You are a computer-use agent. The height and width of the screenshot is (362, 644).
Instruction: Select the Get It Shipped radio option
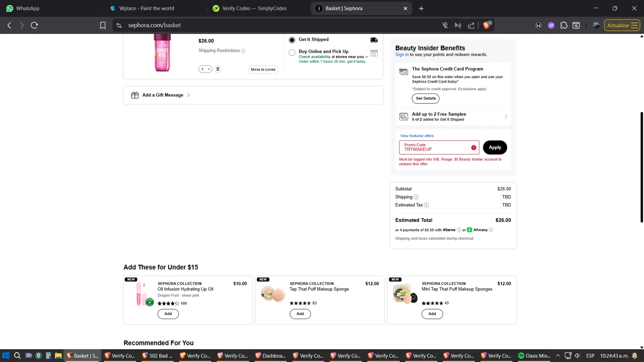pyautogui.click(x=292, y=40)
